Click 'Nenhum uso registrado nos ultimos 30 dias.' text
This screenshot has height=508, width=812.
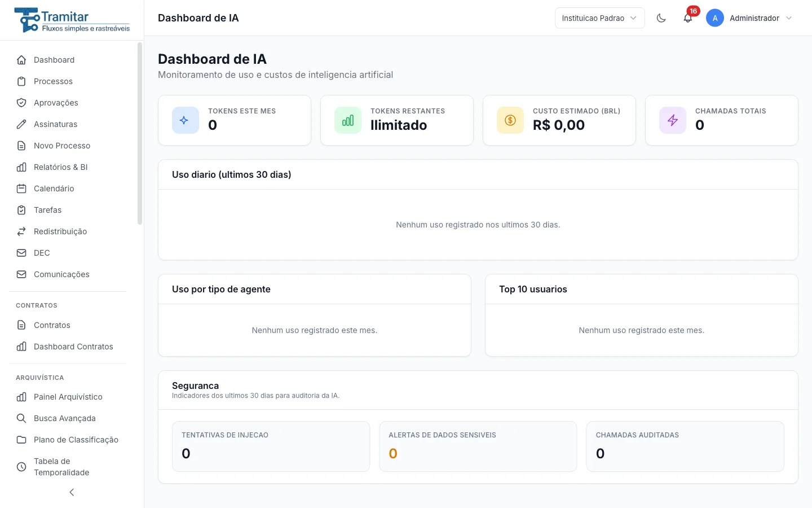(x=478, y=225)
